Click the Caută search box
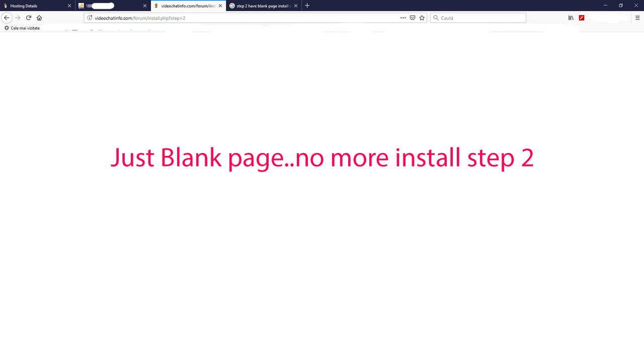Screen dimensions: 644x344 [x=478, y=18]
